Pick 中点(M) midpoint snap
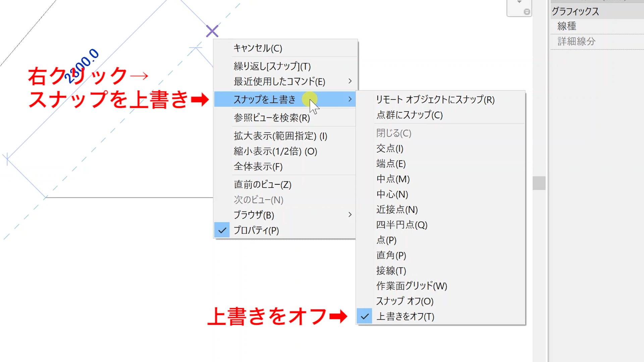Screen dimensions: 644x362 [393, 179]
